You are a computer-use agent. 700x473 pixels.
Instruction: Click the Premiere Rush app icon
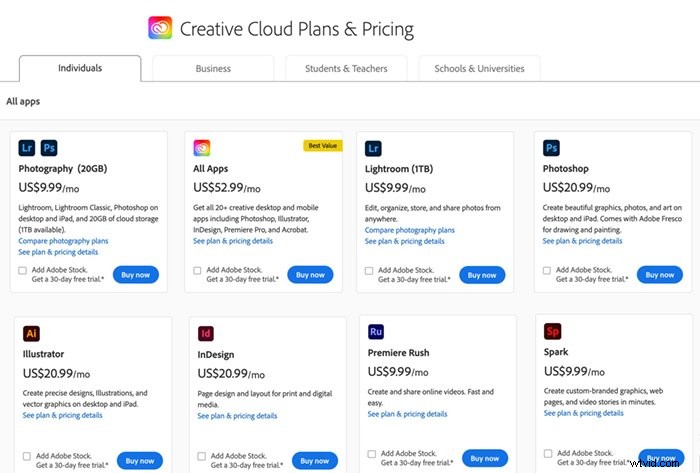coord(376,331)
